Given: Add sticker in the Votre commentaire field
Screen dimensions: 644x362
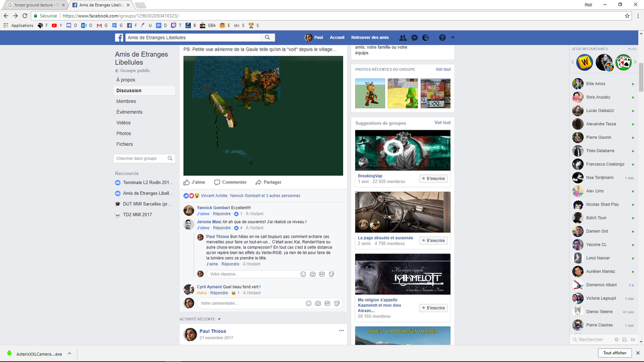Looking at the screenshot, I should coord(337,303).
